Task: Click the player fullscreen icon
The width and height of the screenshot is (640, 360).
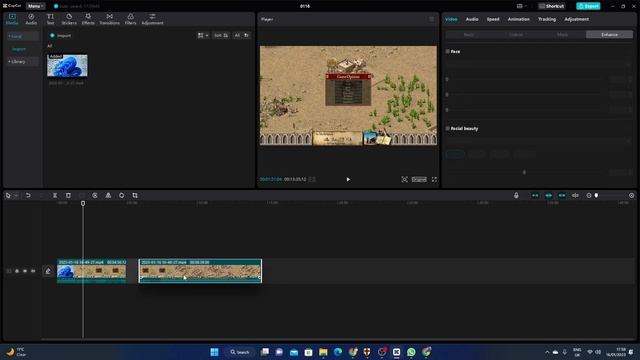Action: tap(434, 179)
